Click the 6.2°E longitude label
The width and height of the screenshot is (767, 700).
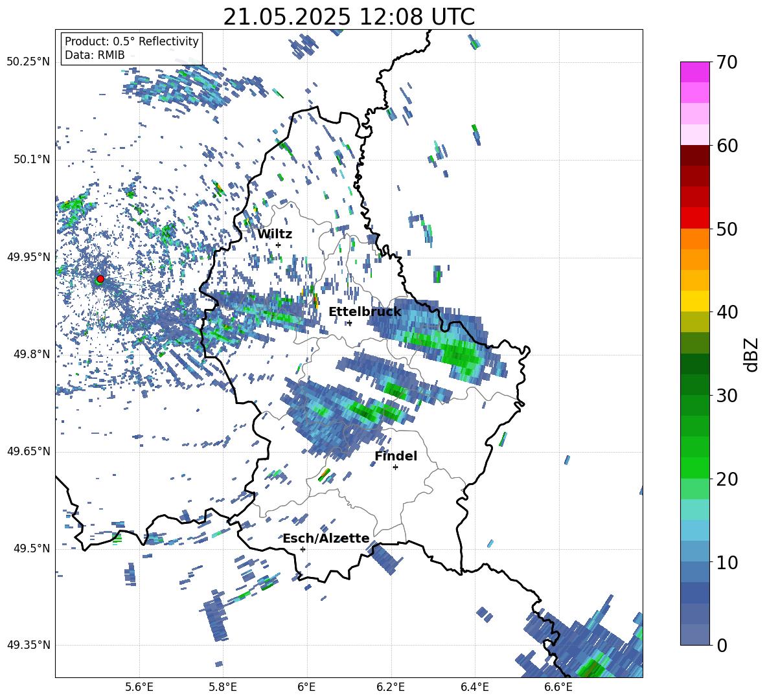(x=391, y=687)
